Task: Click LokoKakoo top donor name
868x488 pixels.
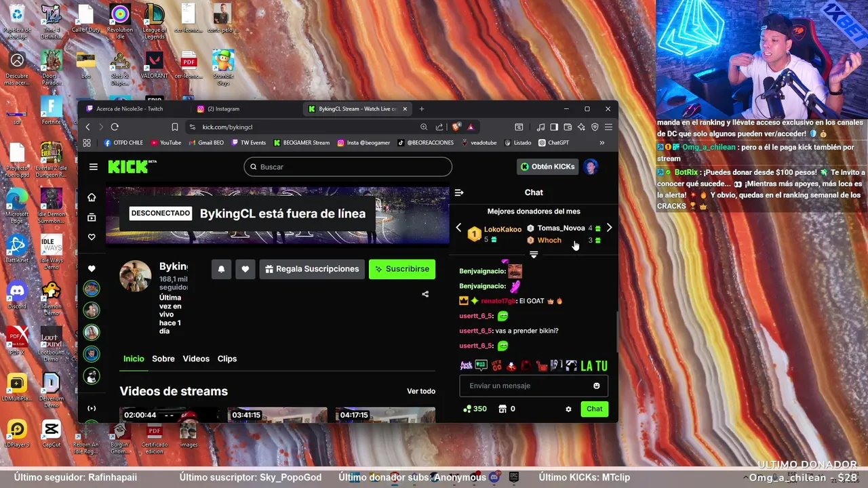Action: point(502,230)
